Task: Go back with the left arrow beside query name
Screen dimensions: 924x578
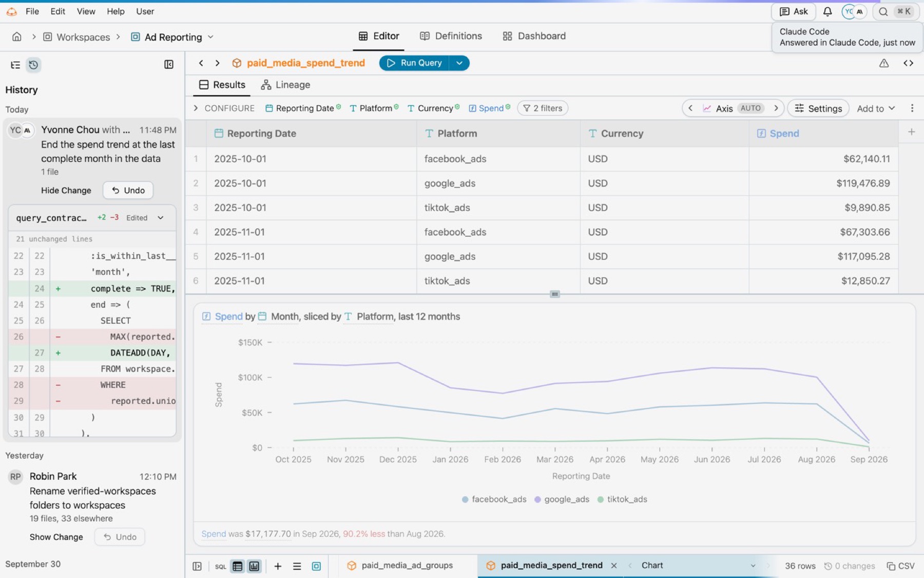Action: click(201, 63)
